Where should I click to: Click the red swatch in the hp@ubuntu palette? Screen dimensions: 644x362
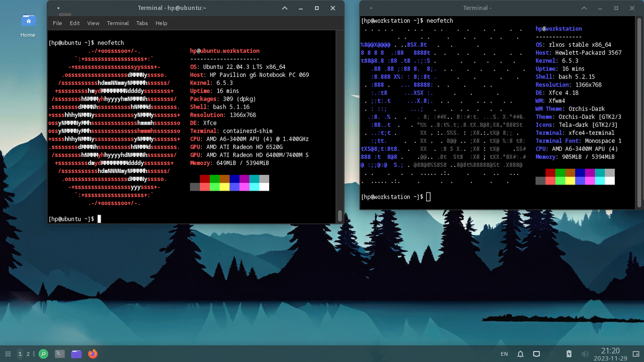pos(205,179)
